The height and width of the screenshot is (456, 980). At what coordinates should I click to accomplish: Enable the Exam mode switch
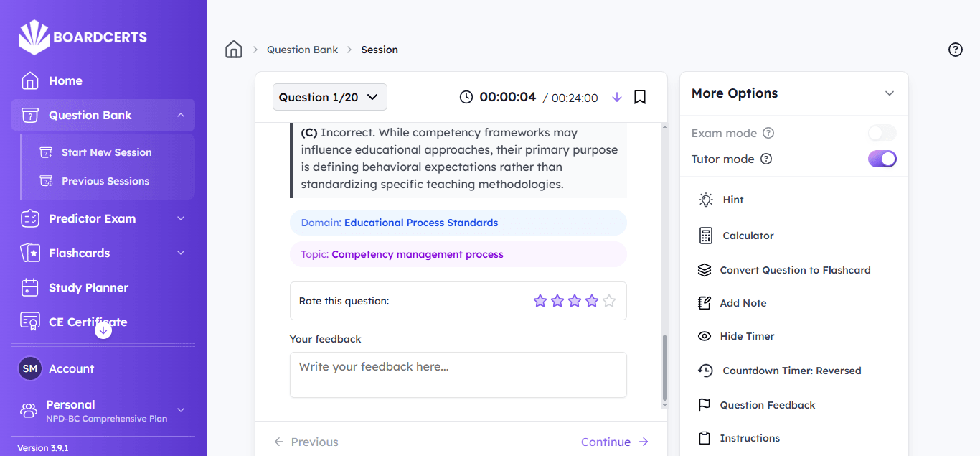click(x=882, y=133)
